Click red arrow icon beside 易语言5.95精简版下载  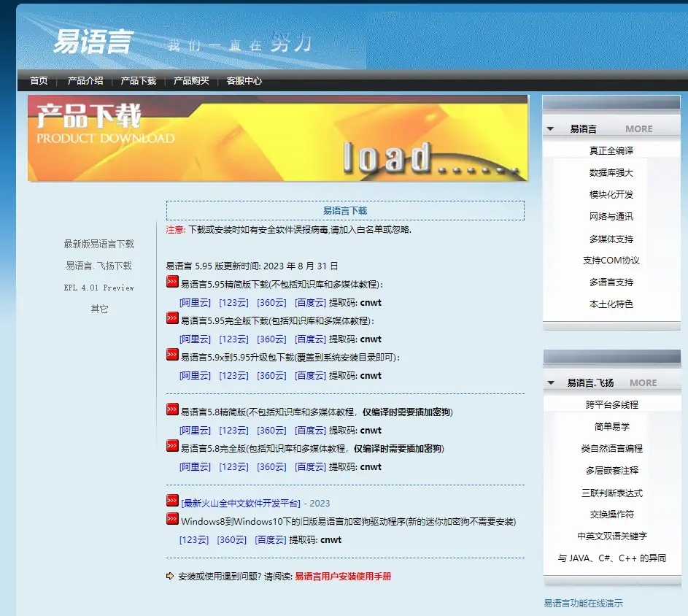(172, 282)
